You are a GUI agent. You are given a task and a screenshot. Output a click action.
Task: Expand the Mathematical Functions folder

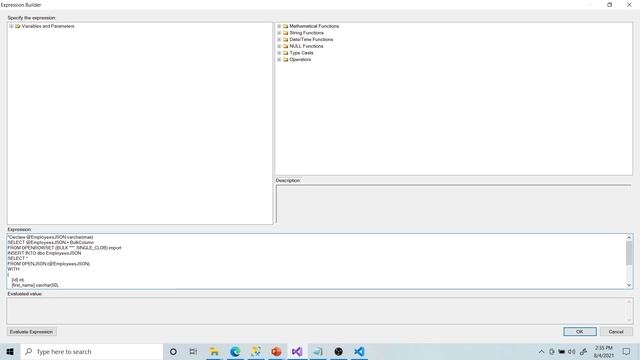point(279,26)
